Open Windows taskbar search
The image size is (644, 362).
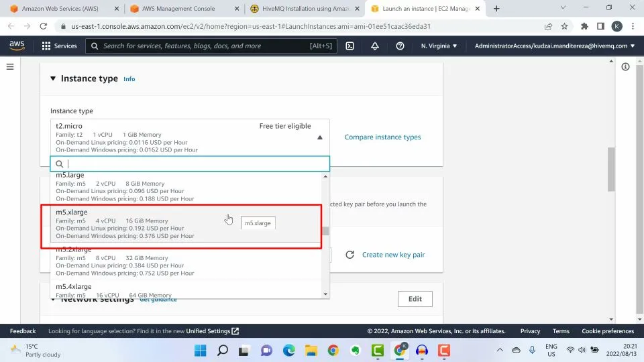pos(223,351)
